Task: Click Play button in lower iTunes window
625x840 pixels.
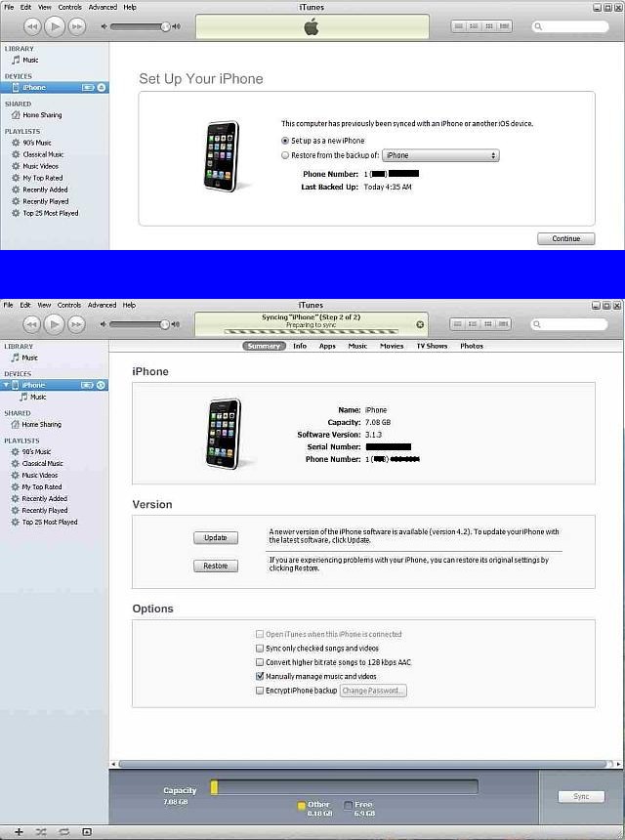Action: (54, 324)
